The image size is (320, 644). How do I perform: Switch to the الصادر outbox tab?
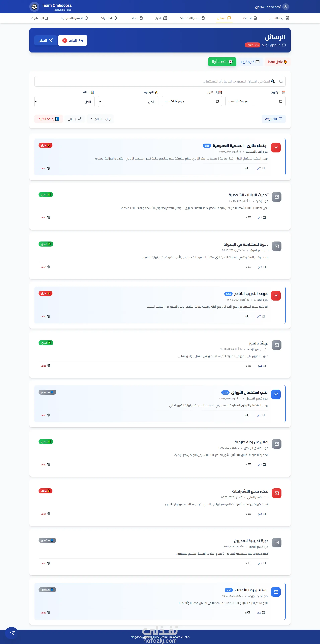point(45,40)
